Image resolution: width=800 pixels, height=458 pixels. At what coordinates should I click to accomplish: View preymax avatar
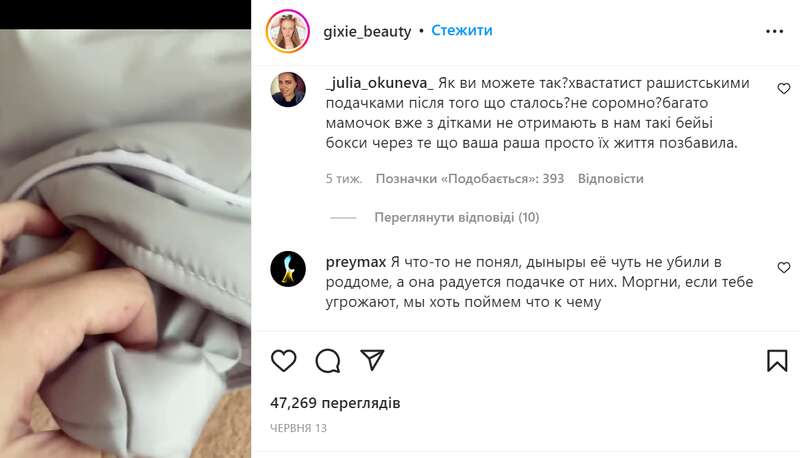coord(288,269)
